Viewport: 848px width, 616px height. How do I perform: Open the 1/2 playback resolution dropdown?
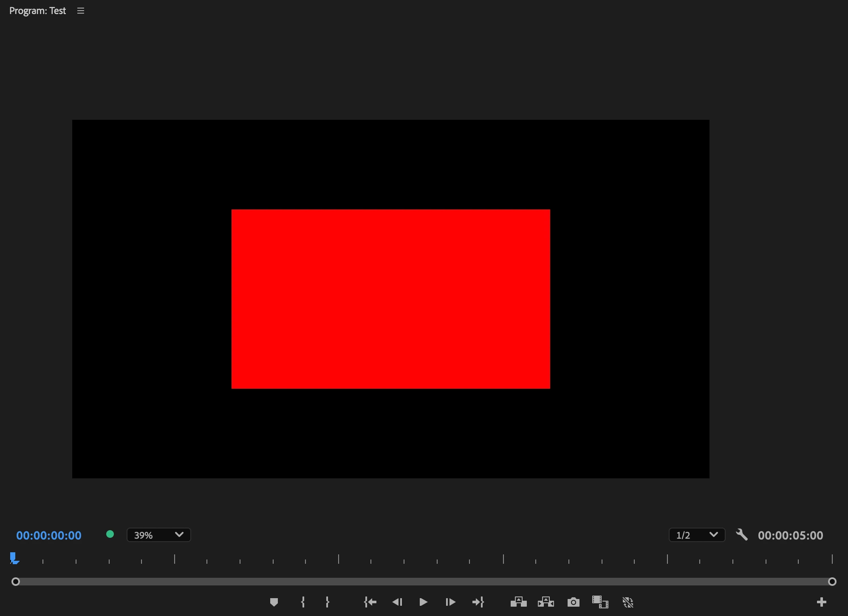(x=697, y=535)
